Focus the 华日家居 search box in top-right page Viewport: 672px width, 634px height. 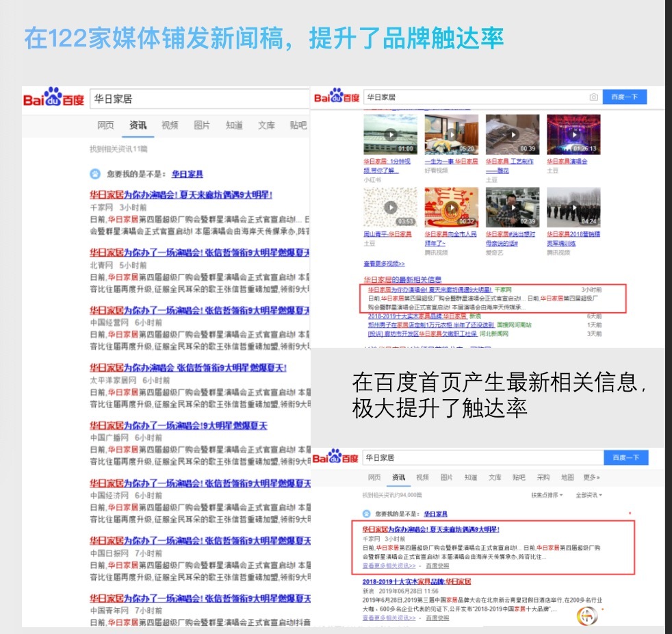coord(483,97)
